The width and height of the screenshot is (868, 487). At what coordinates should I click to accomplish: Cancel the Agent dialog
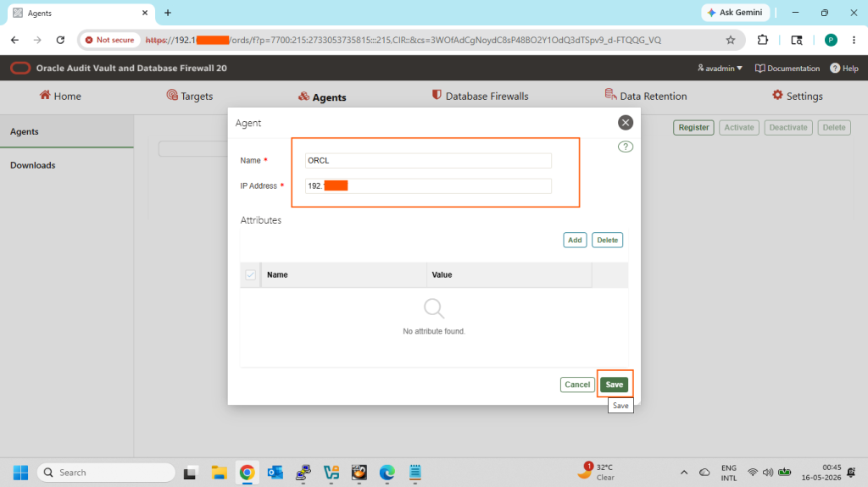pos(577,385)
